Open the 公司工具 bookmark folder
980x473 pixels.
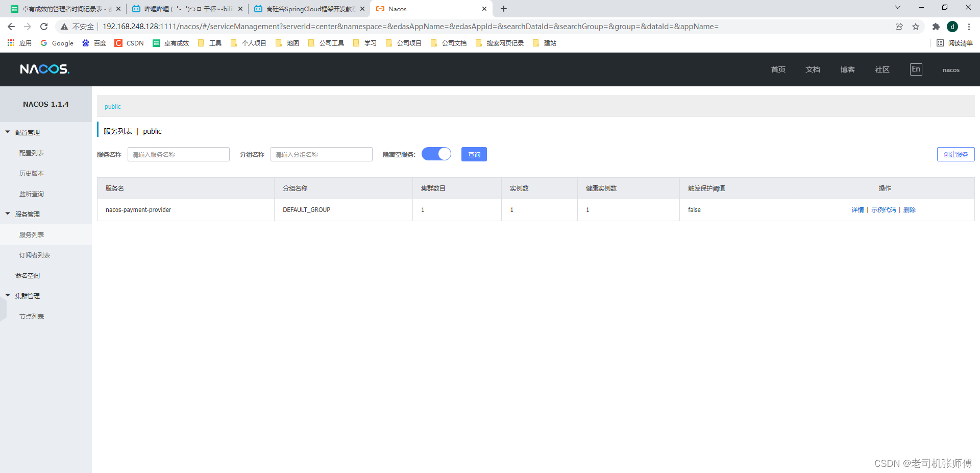326,43
